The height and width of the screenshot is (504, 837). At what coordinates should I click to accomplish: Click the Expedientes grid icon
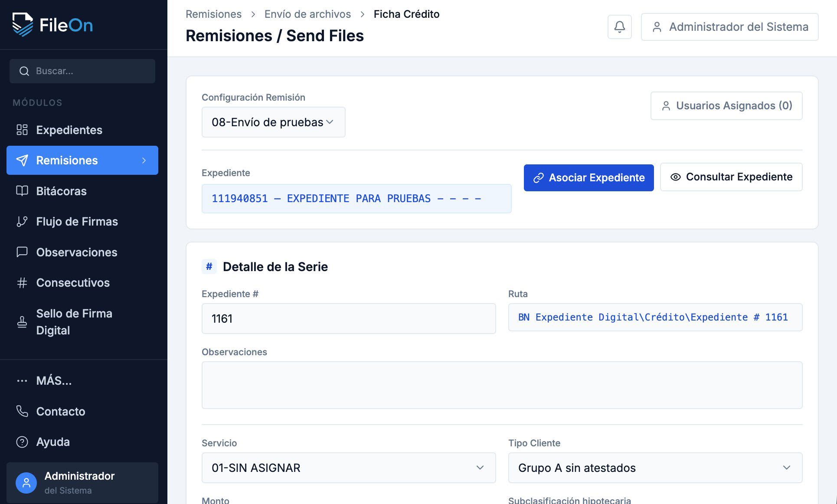click(22, 130)
